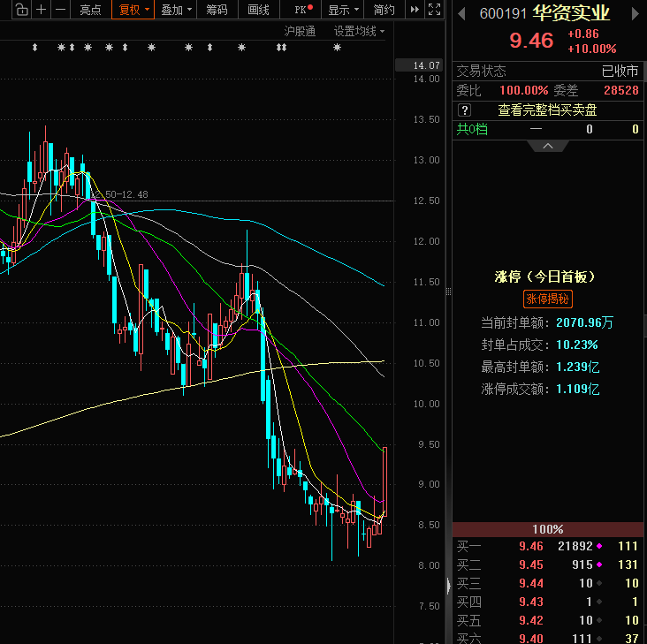Screen dimensions: 647x644
Task: Select the 买二 row price 9.45
Action: click(x=531, y=564)
